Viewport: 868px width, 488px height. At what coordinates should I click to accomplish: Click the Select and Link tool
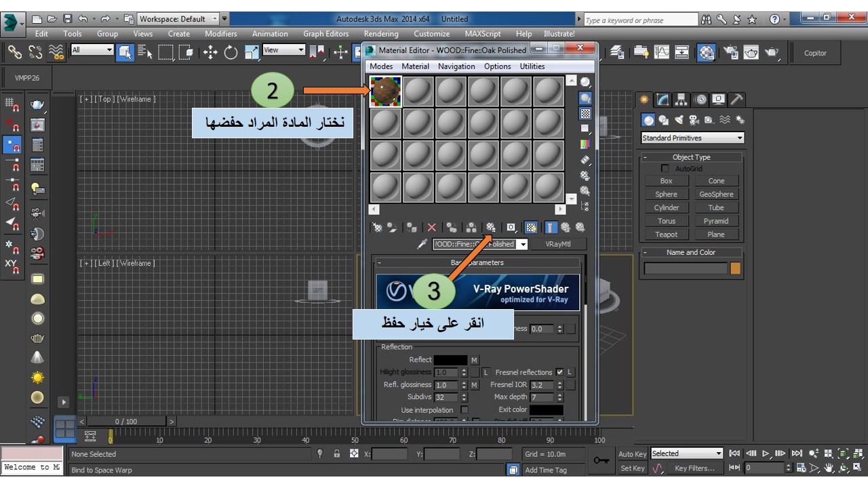[14, 52]
